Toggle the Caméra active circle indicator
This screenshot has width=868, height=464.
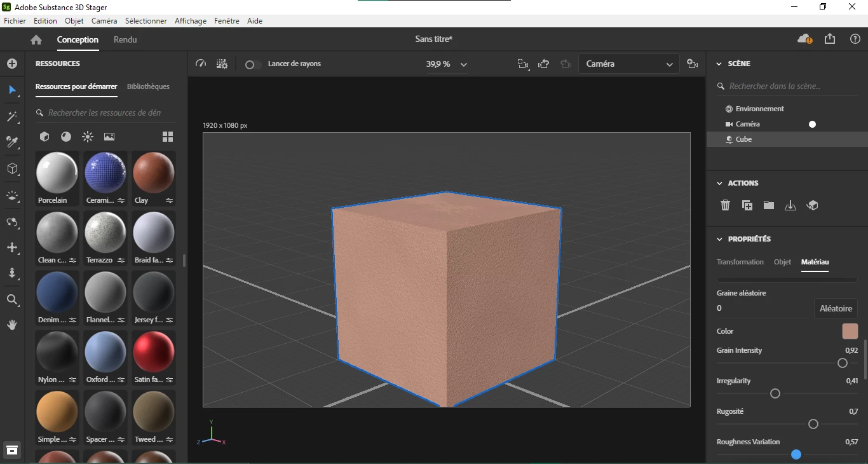(812, 124)
